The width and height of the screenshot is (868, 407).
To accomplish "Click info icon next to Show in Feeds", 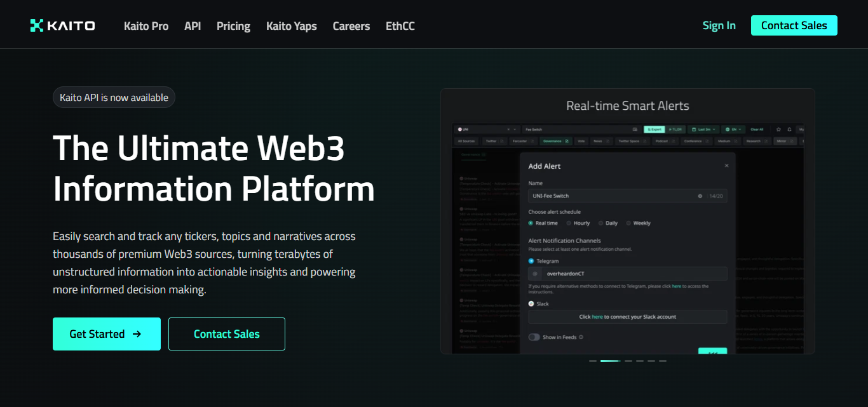I will point(581,337).
